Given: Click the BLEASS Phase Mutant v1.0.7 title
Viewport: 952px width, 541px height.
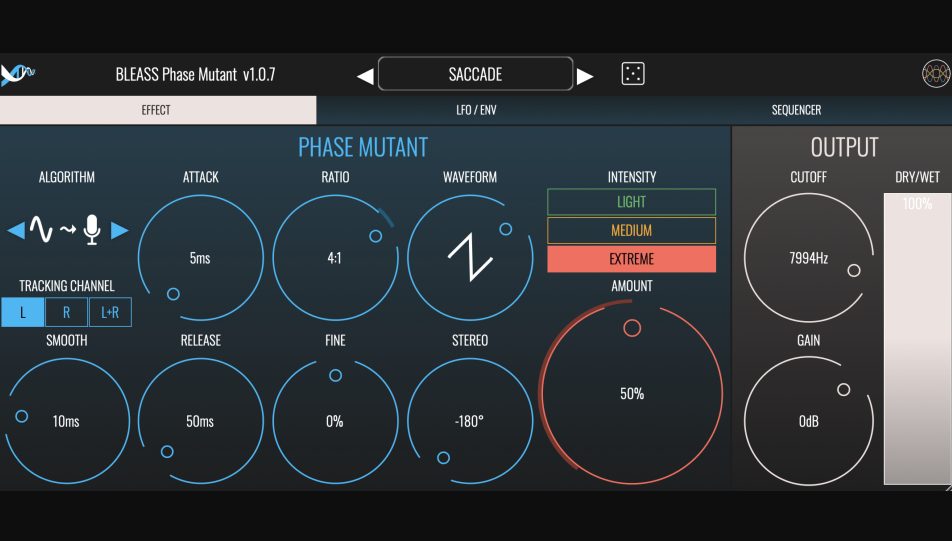Looking at the screenshot, I should tap(196, 75).
